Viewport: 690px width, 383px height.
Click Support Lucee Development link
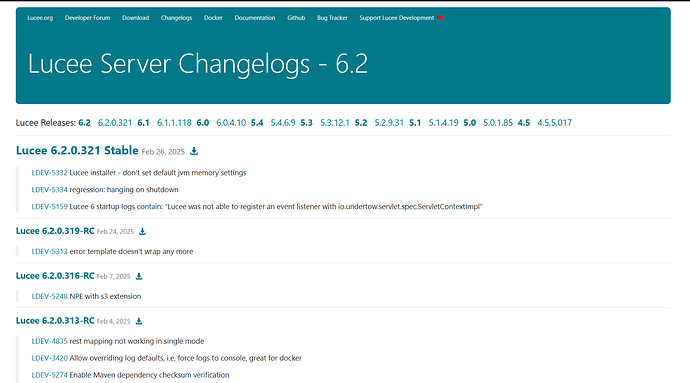click(x=396, y=18)
